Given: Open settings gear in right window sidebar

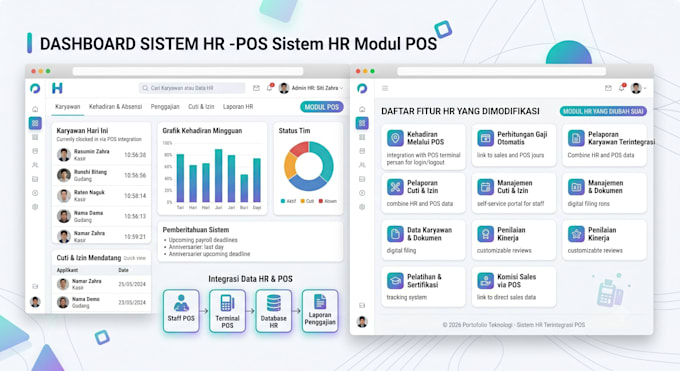Looking at the screenshot, I should point(362,207).
